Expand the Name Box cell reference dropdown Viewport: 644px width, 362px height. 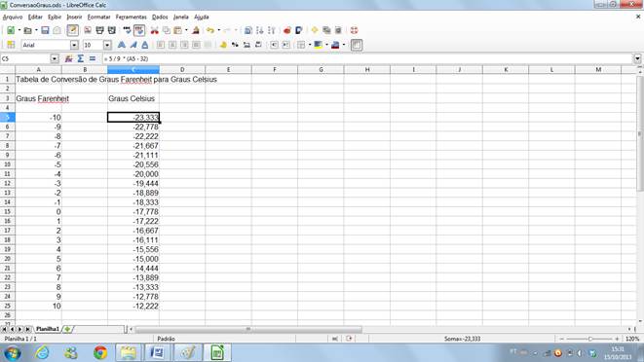pyautogui.click(x=55, y=59)
